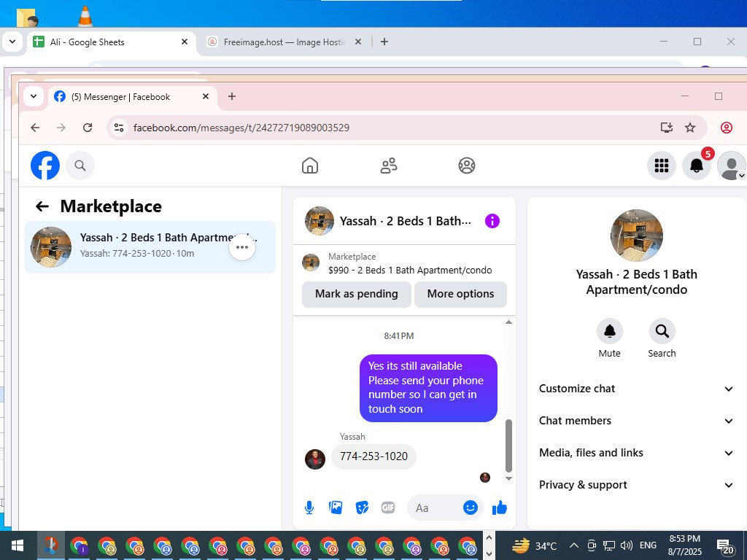Close the Freeimage.host tab
The image size is (747, 560).
point(357,42)
